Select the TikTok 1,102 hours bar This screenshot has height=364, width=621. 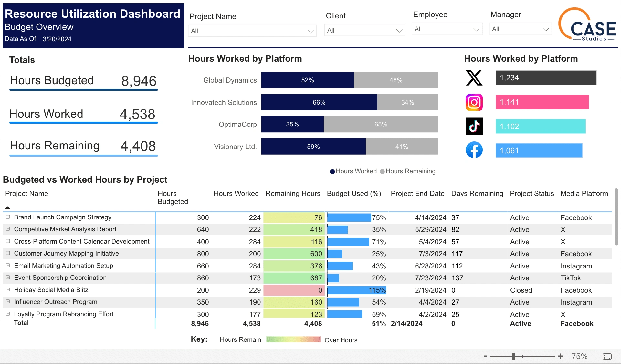[541, 126]
